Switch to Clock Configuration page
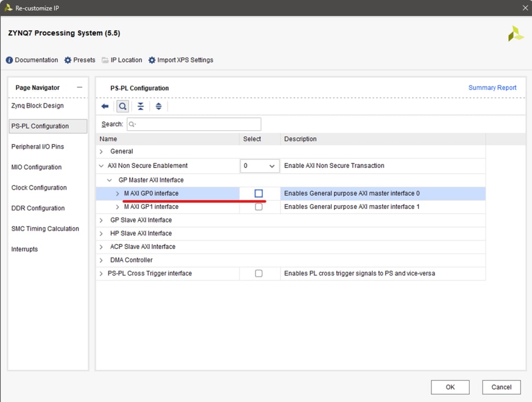Image resolution: width=532 pixels, height=402 pixels. point(39,188)
